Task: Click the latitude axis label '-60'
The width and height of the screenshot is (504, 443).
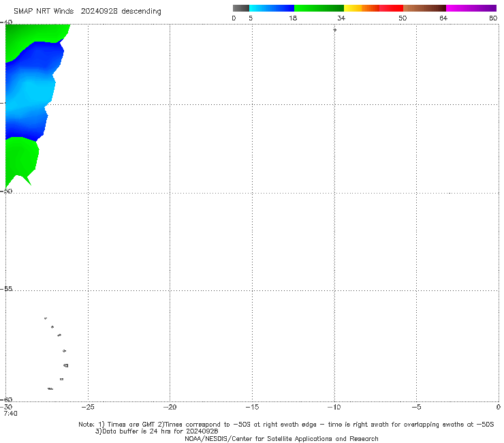Action: pyautogui.click(x=7, y=399)
